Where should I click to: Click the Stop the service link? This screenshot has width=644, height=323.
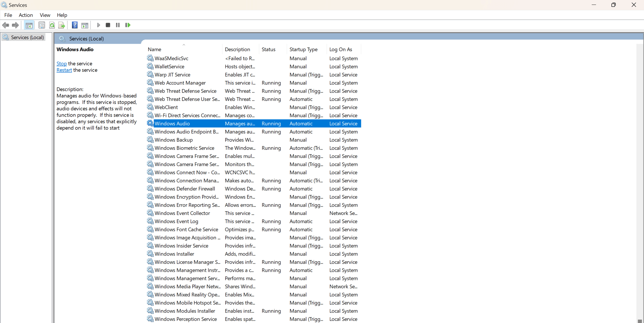click(x=61, y=63)
